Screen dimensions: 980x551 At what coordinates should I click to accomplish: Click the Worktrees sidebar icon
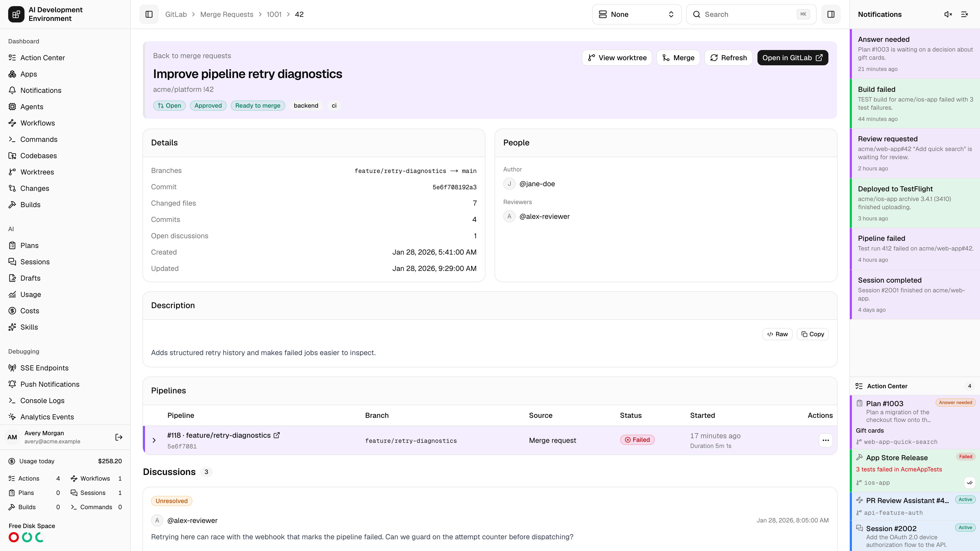pos(12,172)
